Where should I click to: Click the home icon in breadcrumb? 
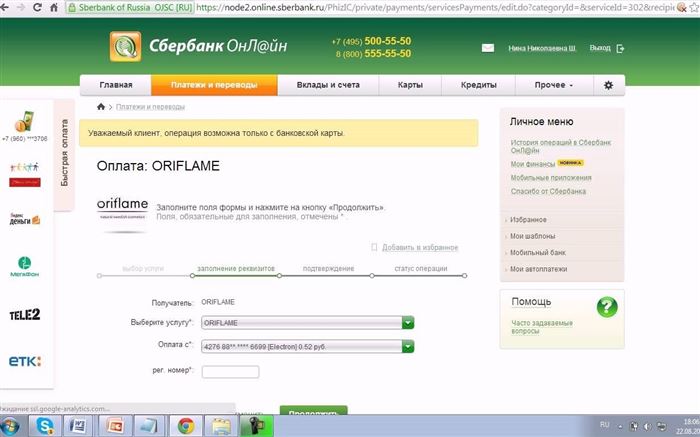[x=101, y=107]
